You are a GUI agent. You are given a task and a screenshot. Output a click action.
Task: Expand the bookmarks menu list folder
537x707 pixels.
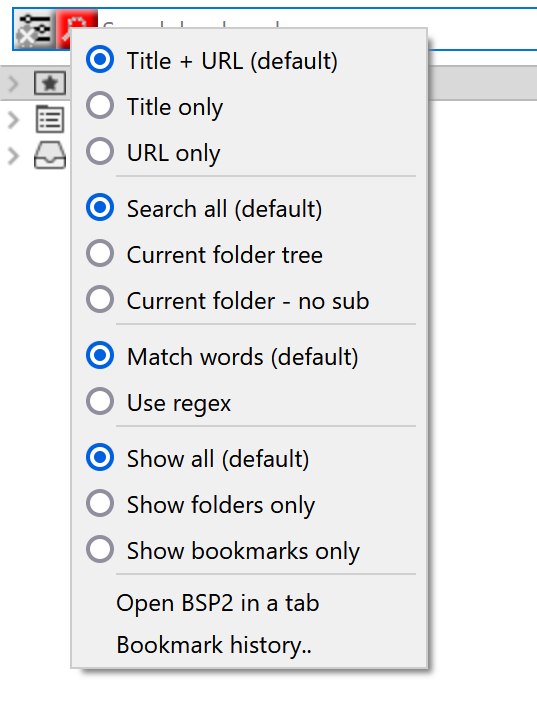[14, 120]
